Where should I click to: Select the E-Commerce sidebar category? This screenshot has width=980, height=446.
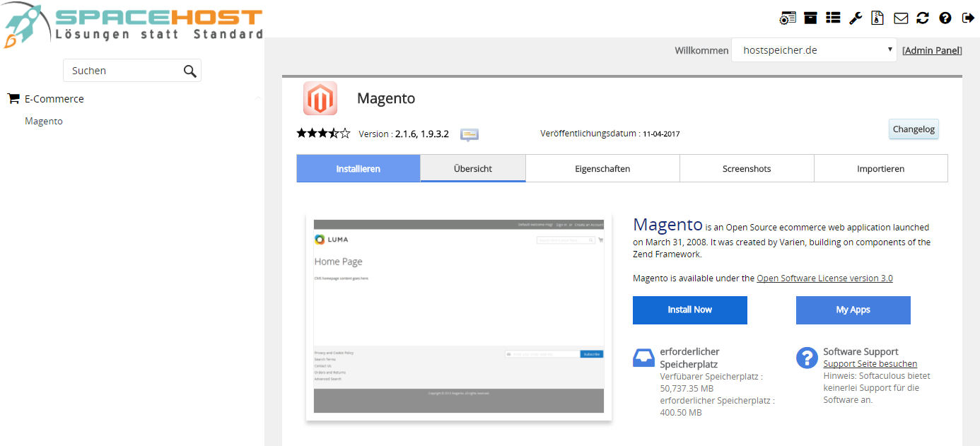[x=54, y=99]
